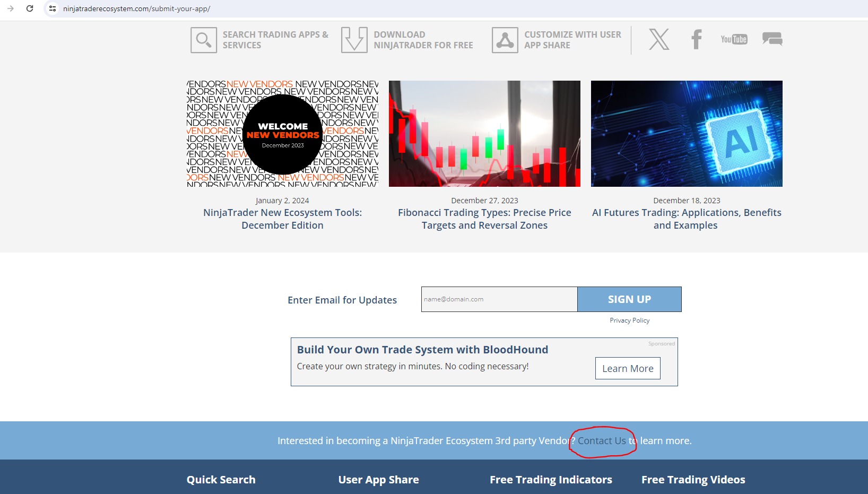The image size is (868, 494).
Task: Open the forum chat bubbles icon
Action: (772, 39)
